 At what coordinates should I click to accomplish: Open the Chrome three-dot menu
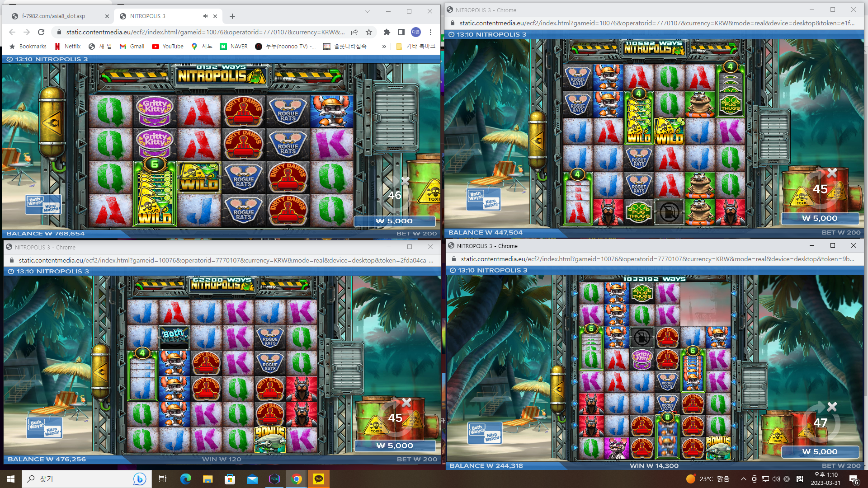coord(430,32)
